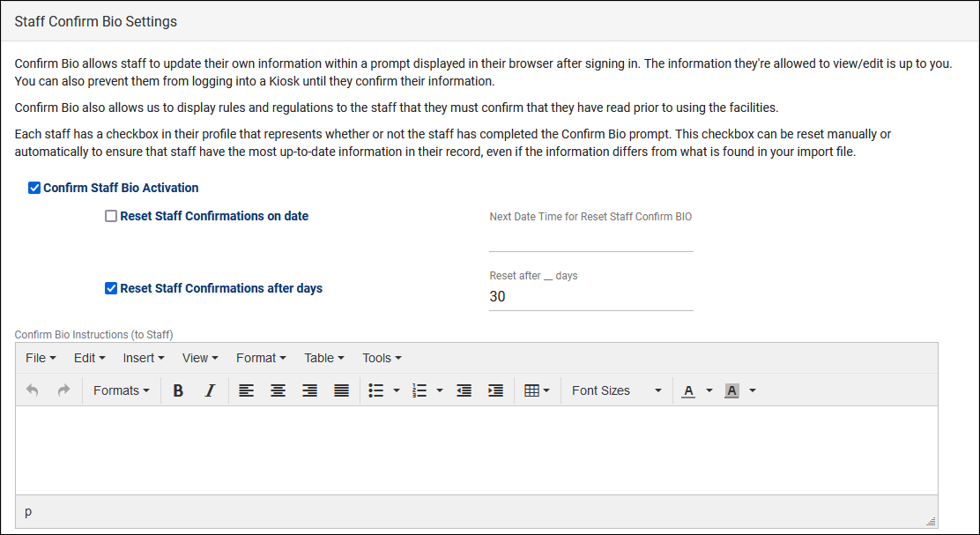Viewport: 980px width, 535px height.
Task: Open the File menu
Action: [x=41, y=358]
